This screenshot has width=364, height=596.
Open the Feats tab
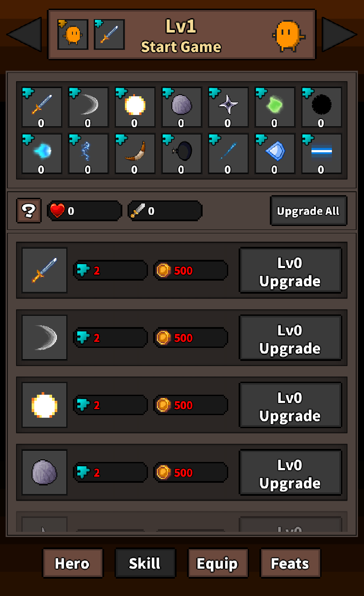point(290,563)
